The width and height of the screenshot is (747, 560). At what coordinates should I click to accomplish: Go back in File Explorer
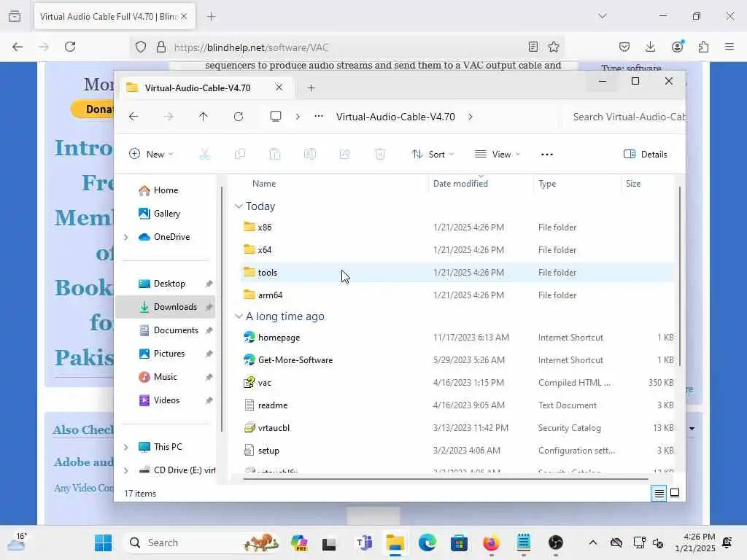(x=133, y=117)
